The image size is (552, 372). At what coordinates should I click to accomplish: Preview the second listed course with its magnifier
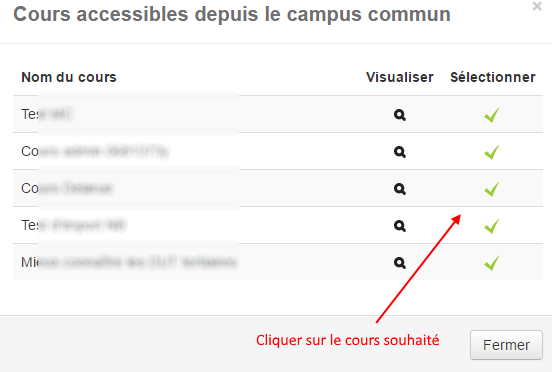click(400, 152)
